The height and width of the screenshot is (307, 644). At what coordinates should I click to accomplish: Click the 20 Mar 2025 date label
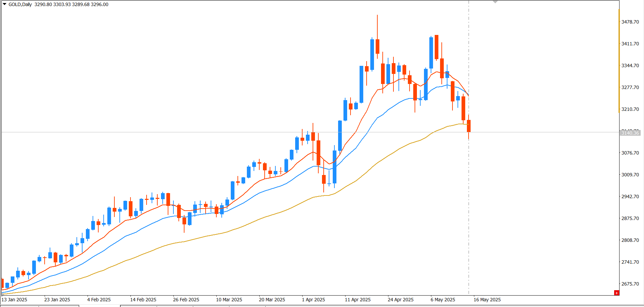pos(272,300)
